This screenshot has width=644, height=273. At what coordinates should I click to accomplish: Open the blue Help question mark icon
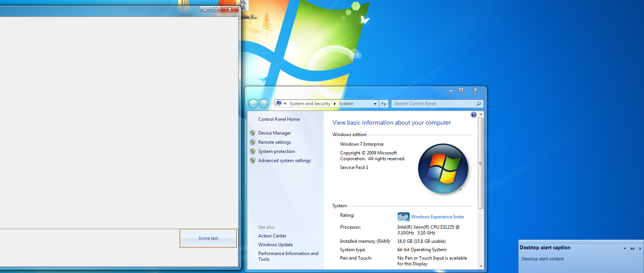tap(474, 115)
